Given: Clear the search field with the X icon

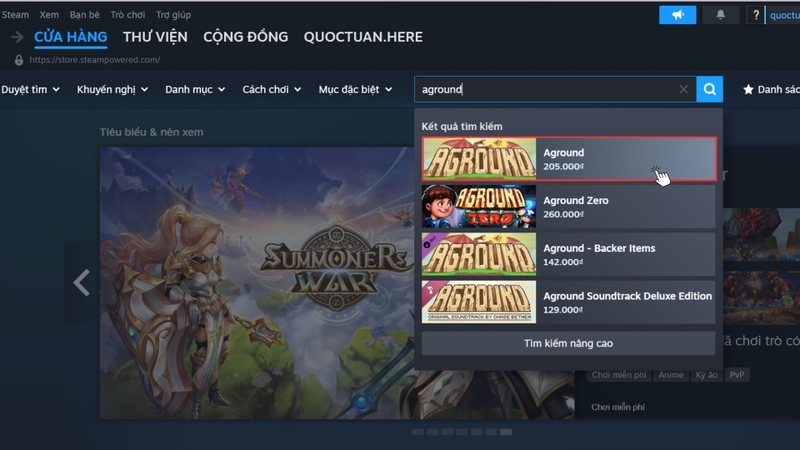Looking at the screenshot, I should point(683,89).
